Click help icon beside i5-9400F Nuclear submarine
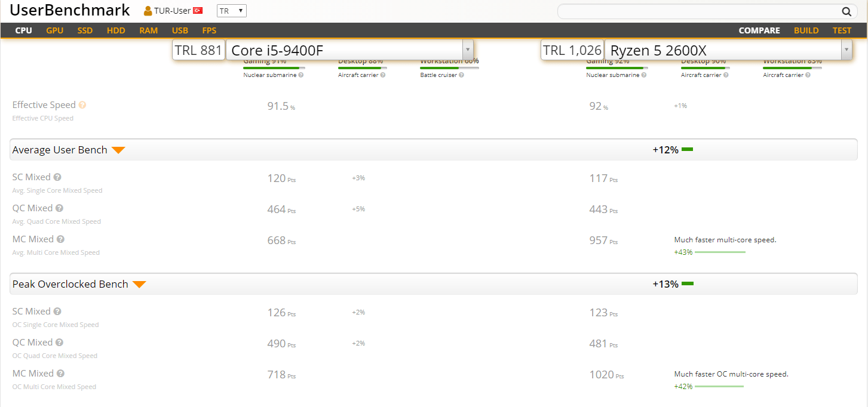 pos(301,75)
